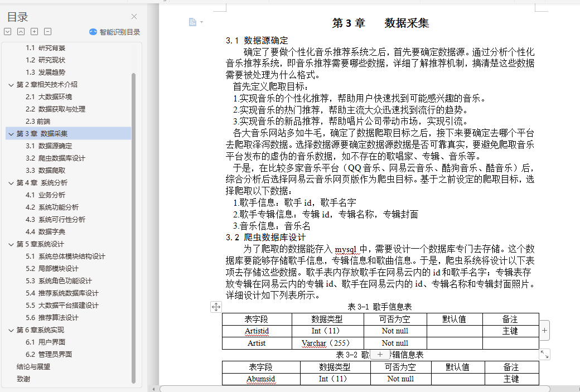Go to 6.1 用户界面
The image size is (580, 392).
click(x=46, y=342)
